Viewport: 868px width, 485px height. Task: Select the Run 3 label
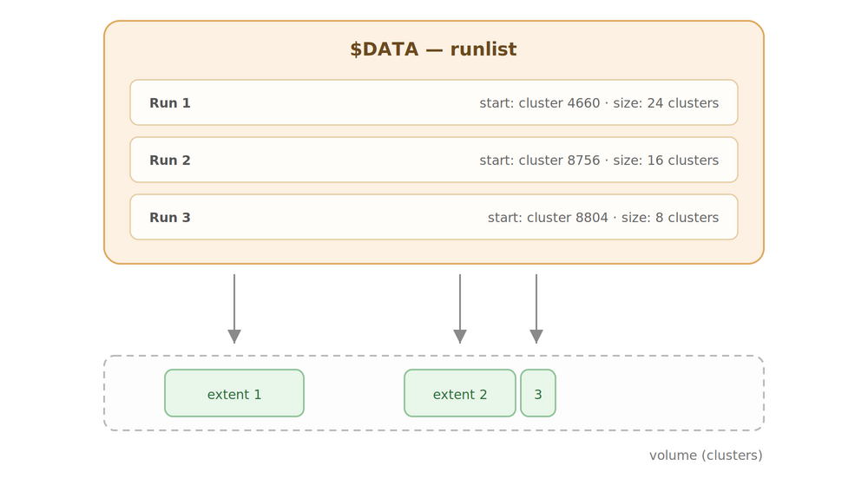(x=170, y=217)
